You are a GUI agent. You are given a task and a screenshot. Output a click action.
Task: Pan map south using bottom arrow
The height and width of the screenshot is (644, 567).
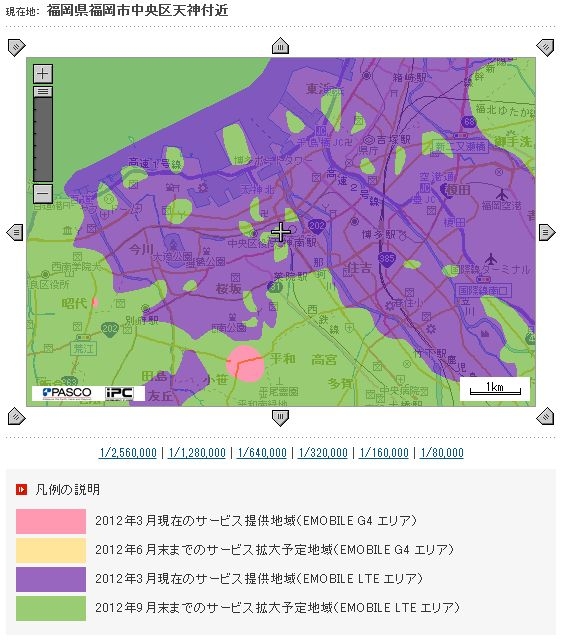280,418
